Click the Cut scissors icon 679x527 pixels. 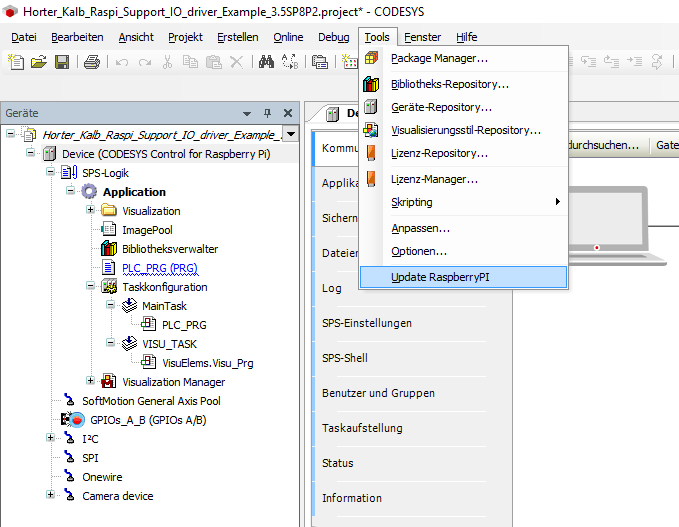tap(167, 62)
